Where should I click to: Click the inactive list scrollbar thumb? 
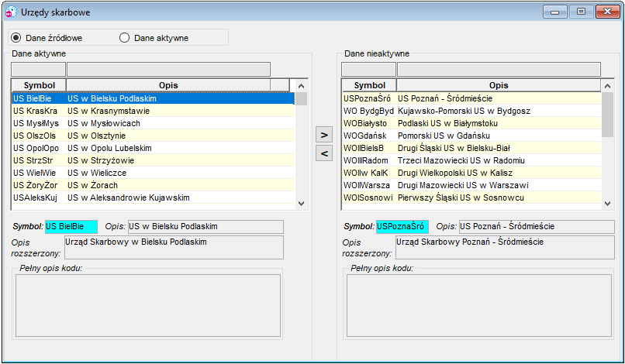pyautogui.click(x=607, y=115)
